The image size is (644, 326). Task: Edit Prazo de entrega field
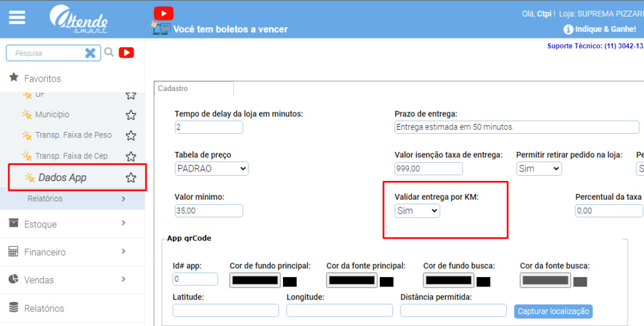(x=517, y=127)
